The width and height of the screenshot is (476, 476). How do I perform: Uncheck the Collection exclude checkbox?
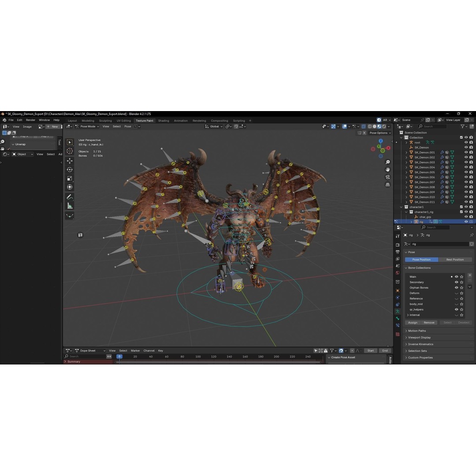coord(461,138)
